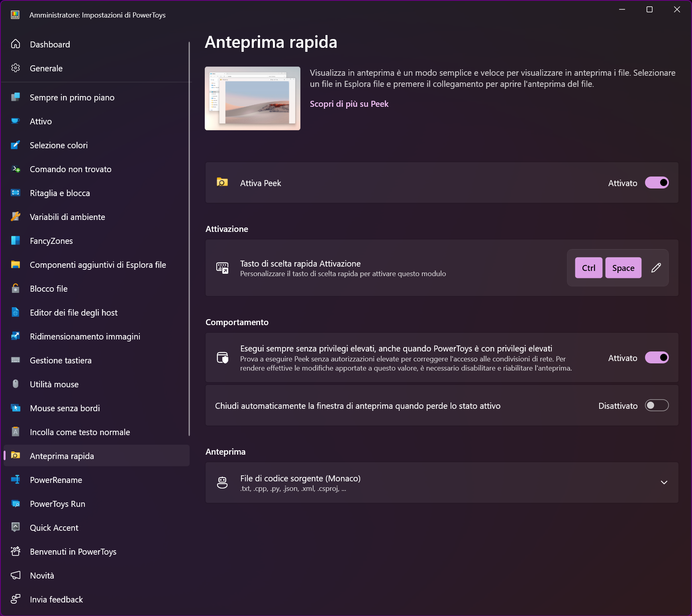The width and height of the screenshot is (692, 616).
Task: Click the Ctrl shortcut key button
Action: [x=589, y=268]
